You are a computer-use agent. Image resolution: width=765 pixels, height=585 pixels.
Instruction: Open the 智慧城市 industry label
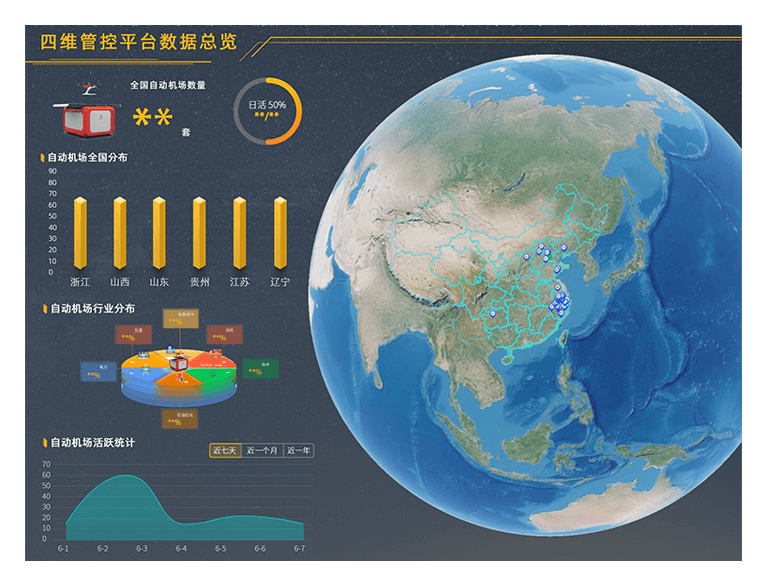pyautogui.click(x=181, y=318)
